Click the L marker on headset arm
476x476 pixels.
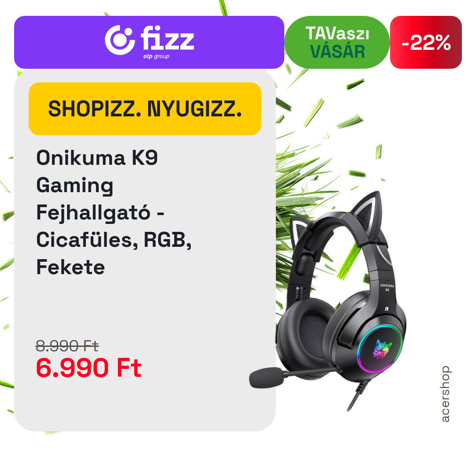click(x=387, y=309)
